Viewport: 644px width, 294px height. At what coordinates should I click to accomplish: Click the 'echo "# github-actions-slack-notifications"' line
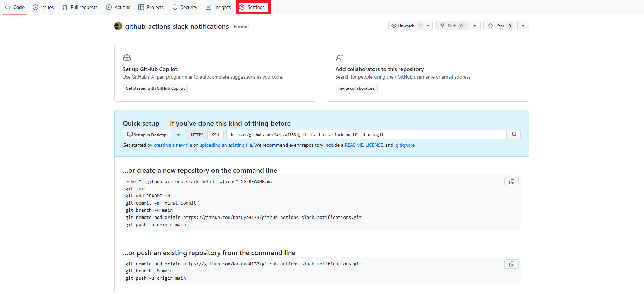pos(199,181)
